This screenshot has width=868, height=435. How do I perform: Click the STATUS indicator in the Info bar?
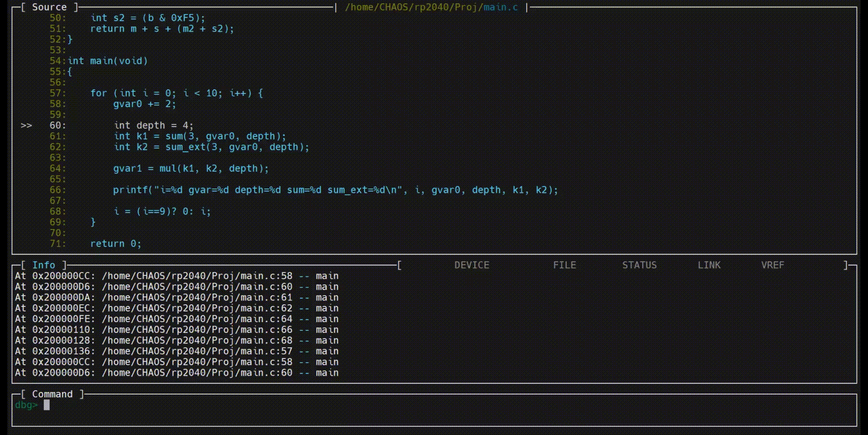point(639,265)
